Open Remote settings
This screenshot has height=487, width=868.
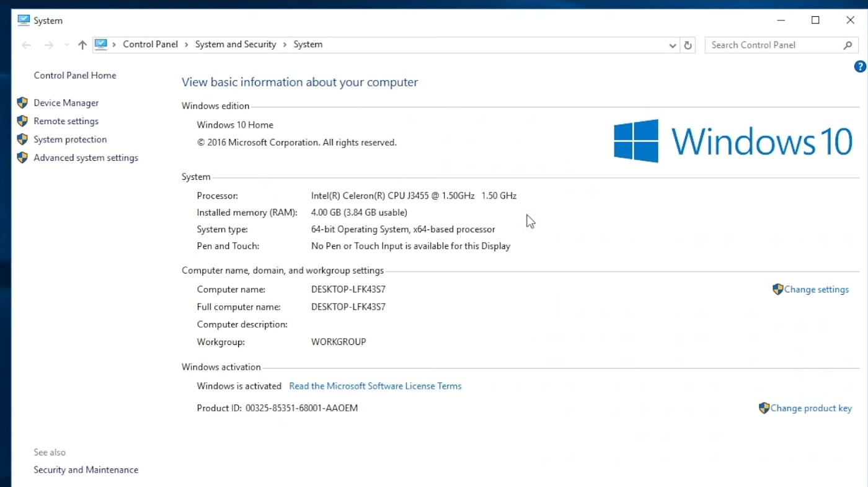point(66,121)
